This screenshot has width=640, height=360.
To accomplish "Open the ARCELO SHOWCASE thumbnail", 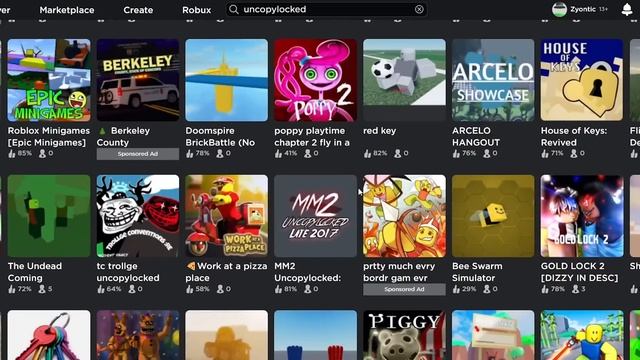I will 493,80.
